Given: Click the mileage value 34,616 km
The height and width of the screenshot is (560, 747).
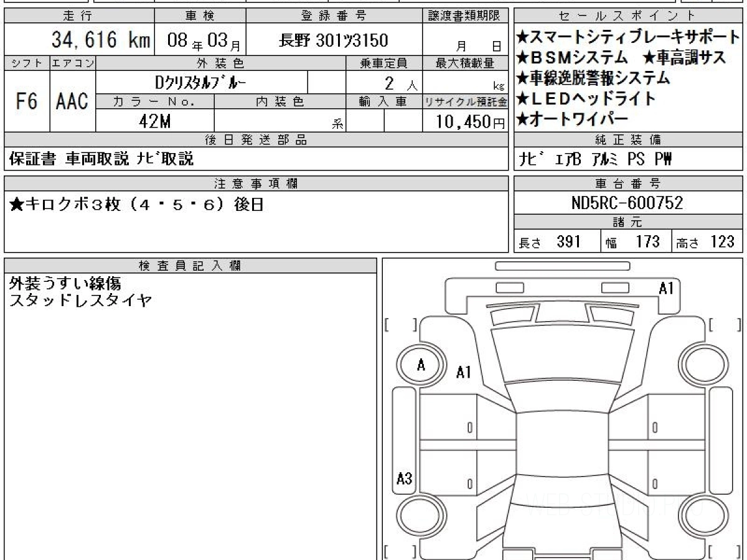Looking at the screenshot, I should pos(101,41).
